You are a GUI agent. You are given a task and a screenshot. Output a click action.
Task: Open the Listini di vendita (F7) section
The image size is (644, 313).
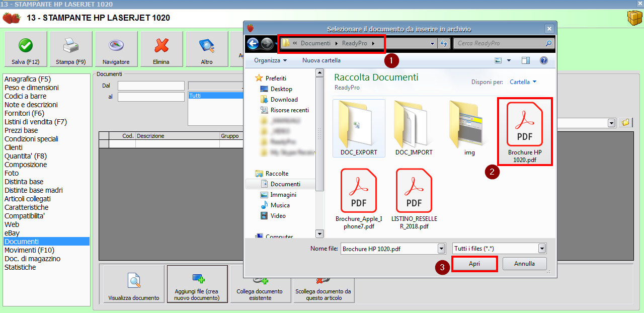[35, 122]
